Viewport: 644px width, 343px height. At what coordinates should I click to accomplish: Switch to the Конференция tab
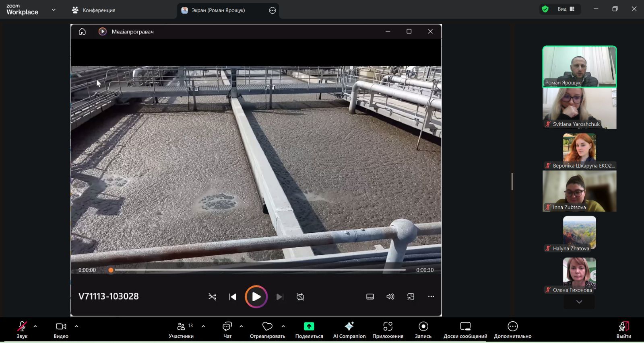tap(93, 10)
